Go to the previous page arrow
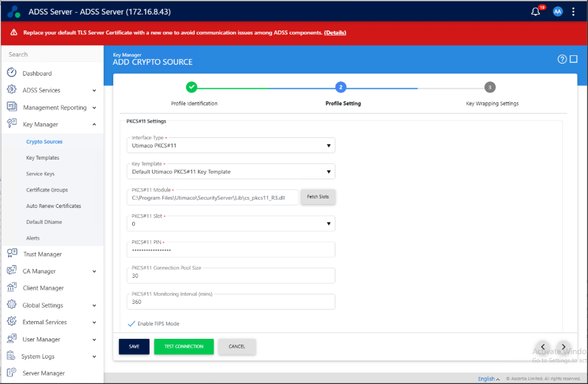 (x=543, y=347)
